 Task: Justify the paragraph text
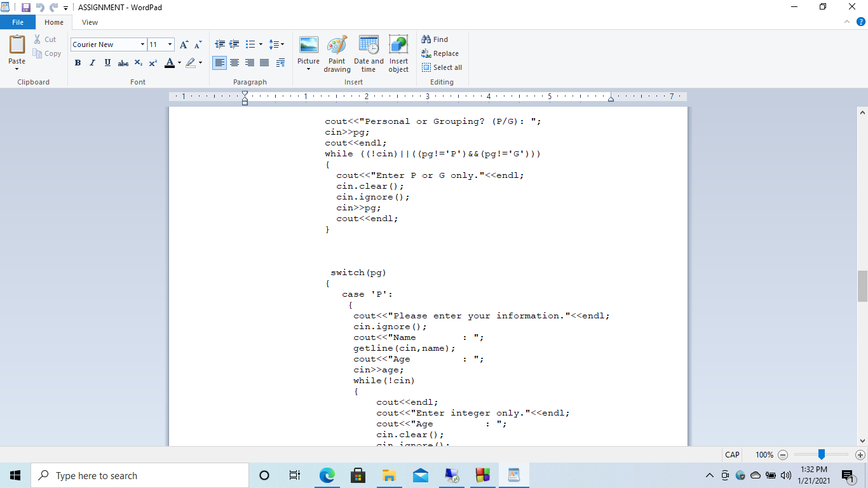tap(264, 63)
